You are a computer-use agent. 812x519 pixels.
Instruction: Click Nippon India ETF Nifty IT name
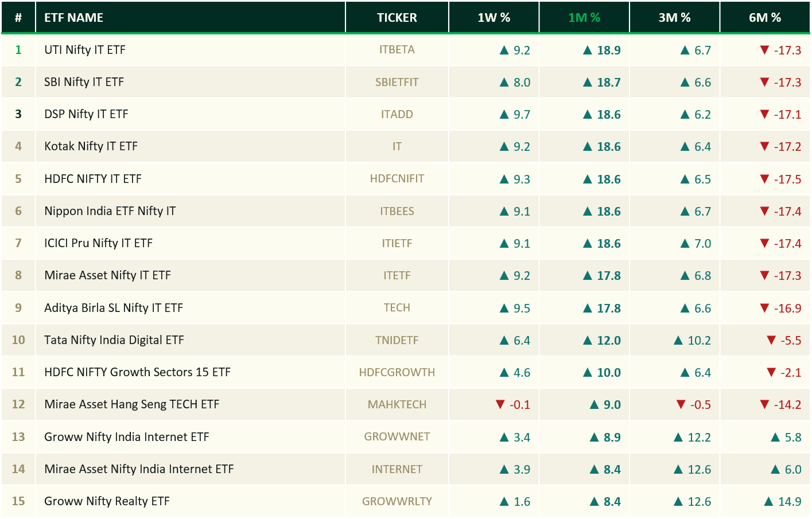tap(110, 211)
